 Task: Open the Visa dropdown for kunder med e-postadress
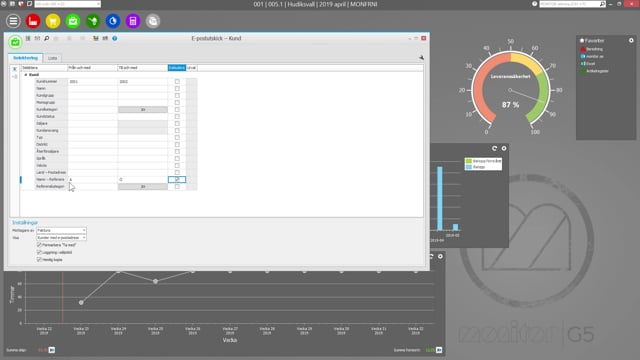[61, 238]
